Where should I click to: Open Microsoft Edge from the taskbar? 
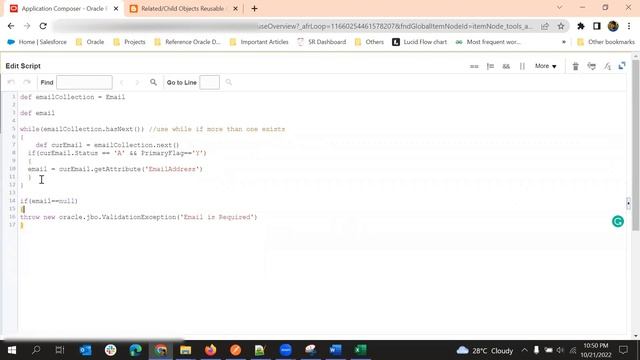pyautogui.click(x=136, y=350)
